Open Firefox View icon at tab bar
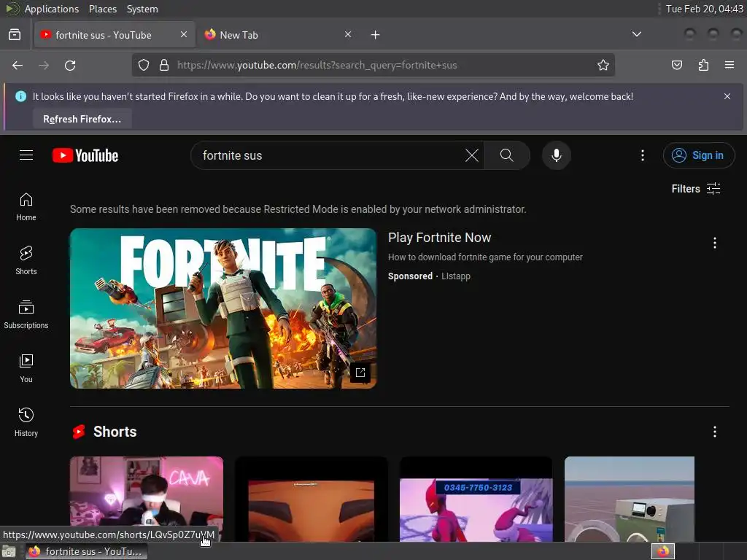The image size is (747, 560). (x=15, y=35)
